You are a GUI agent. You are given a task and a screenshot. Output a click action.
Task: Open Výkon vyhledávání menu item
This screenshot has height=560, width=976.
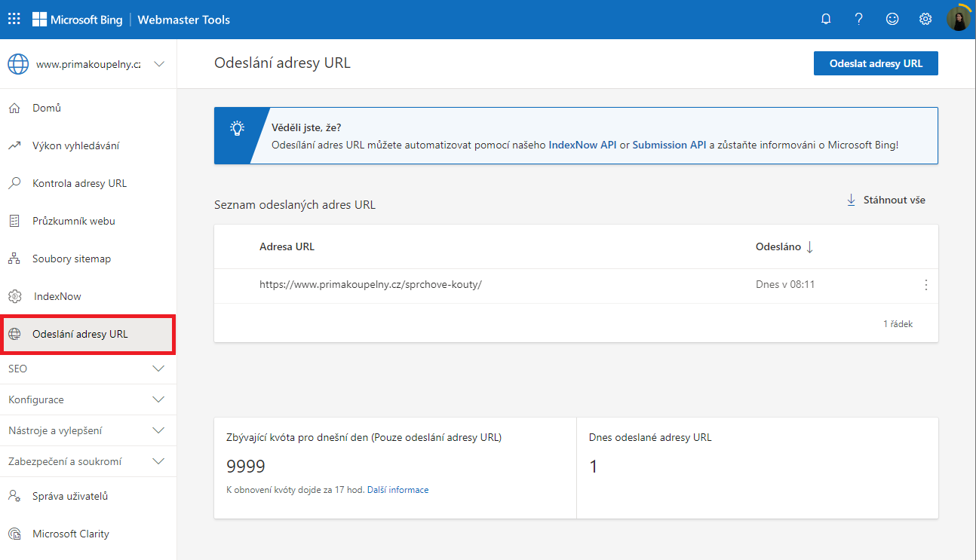pyautogui.click(x=88, y=146)
